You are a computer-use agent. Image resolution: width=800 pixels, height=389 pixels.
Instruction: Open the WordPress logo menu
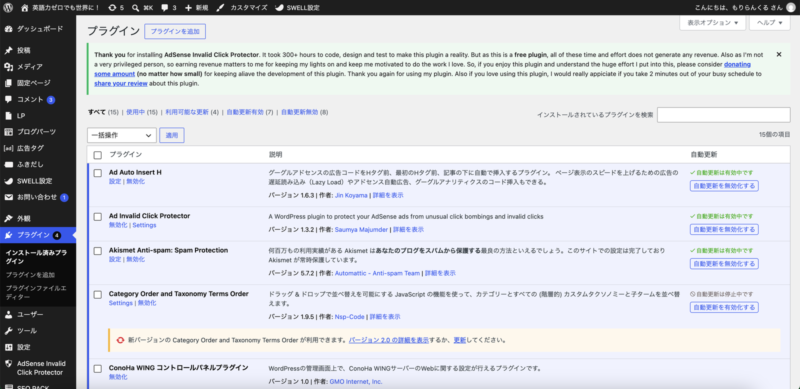click(8, 8)
